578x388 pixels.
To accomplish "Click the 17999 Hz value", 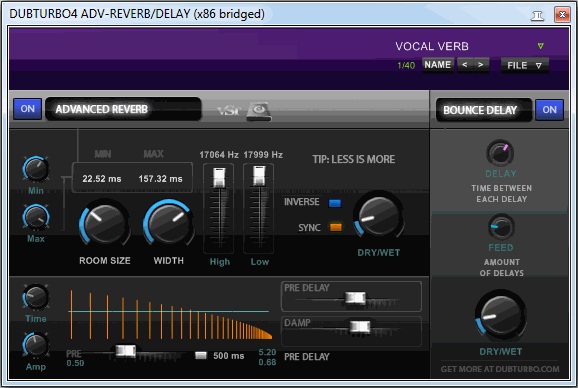I will click(263, 155).
